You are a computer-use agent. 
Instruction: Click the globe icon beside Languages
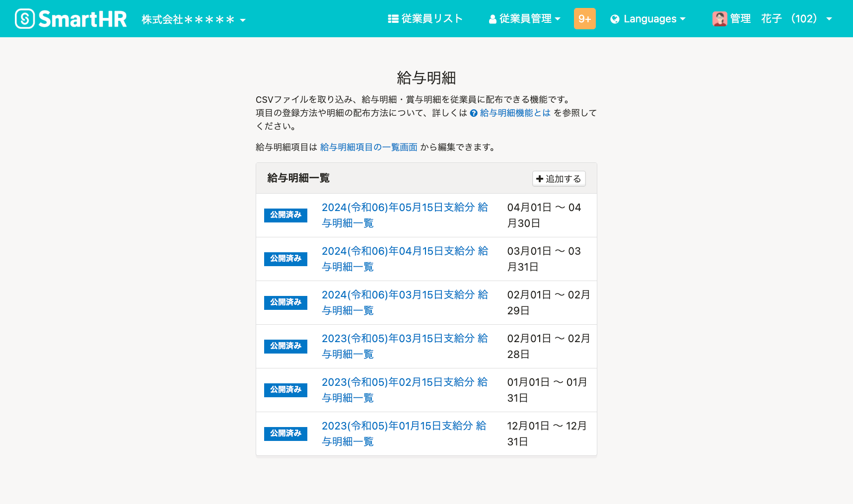click(615, 19)
